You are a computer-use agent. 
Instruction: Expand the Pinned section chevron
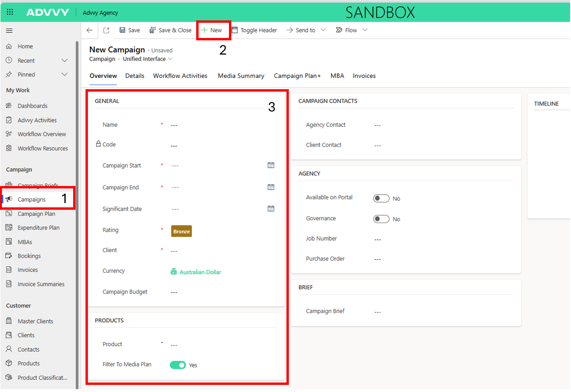(x=65, y=75)
